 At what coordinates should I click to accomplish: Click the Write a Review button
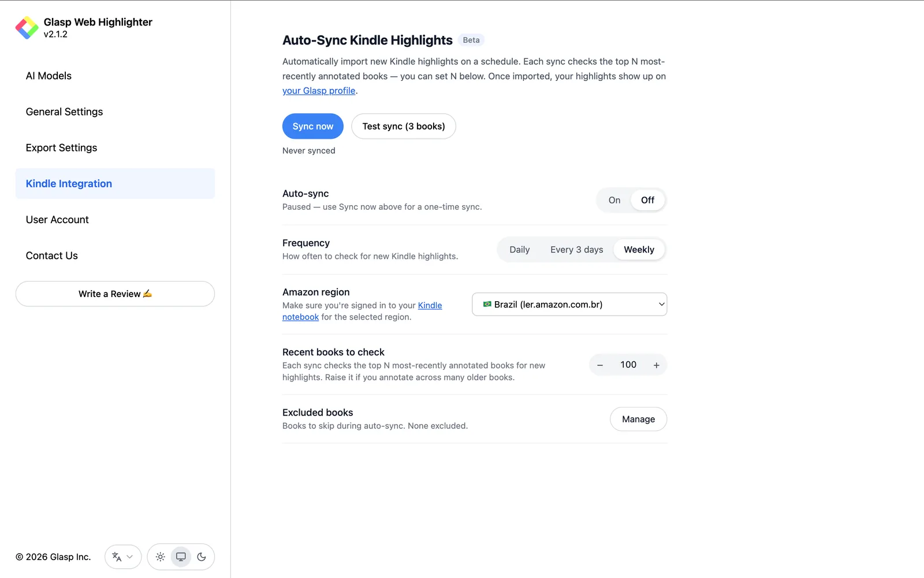tap(115, 294)
